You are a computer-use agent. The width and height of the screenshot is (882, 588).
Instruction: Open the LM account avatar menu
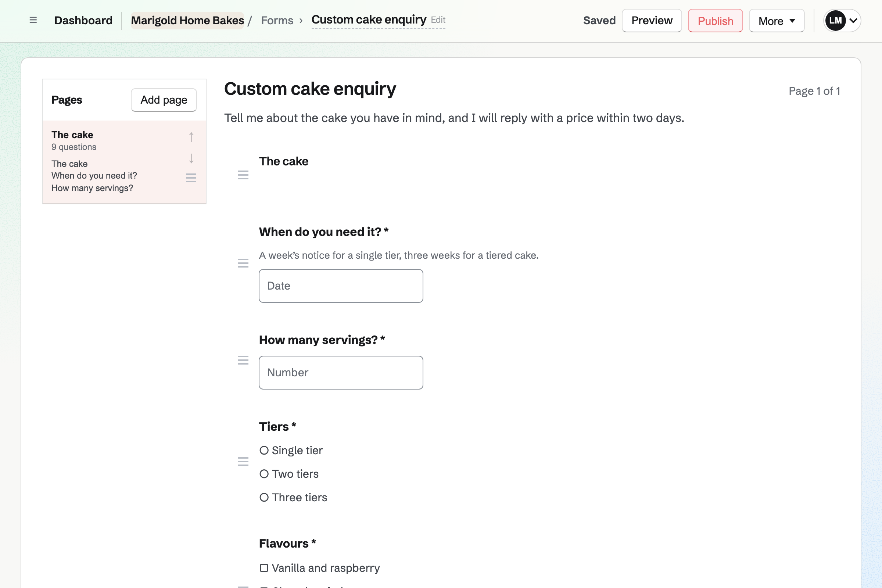pos(842,21)
